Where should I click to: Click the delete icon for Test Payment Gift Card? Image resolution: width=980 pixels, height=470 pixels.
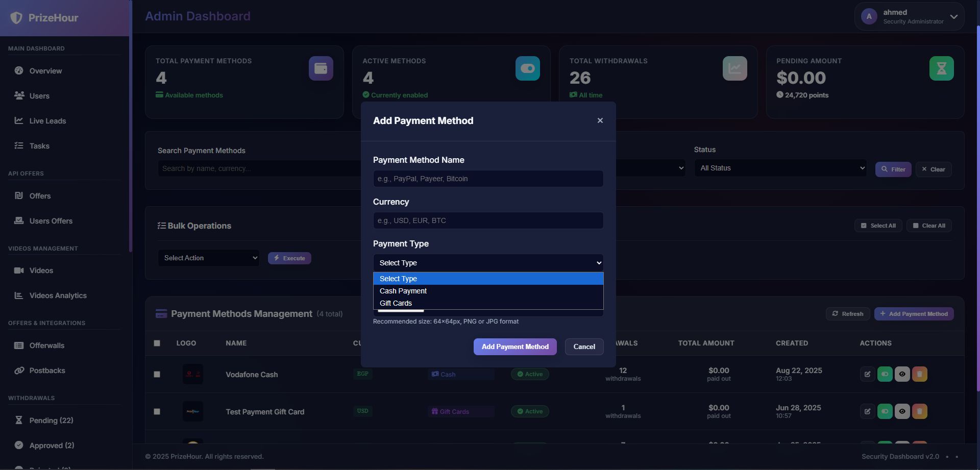[919, 411]
